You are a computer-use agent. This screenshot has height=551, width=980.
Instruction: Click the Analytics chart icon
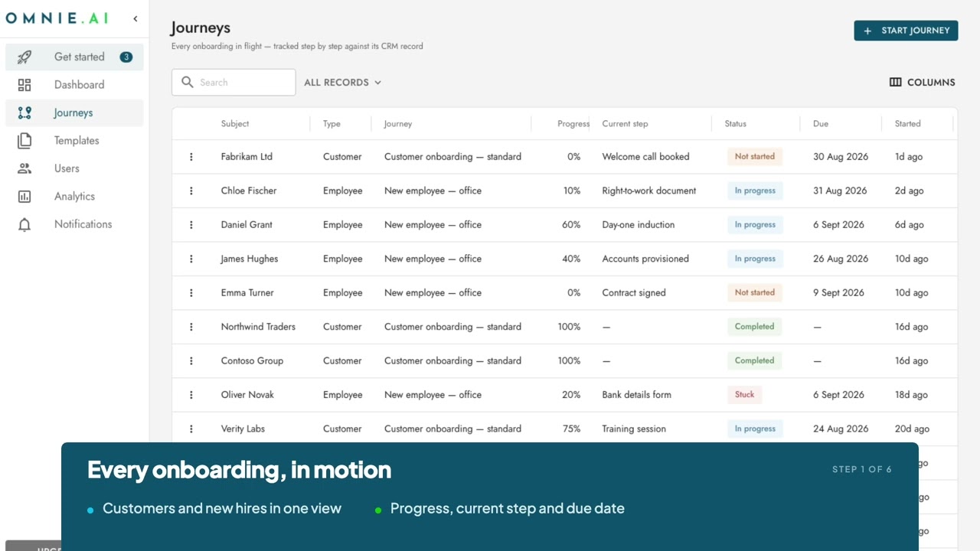pos(24,197)
